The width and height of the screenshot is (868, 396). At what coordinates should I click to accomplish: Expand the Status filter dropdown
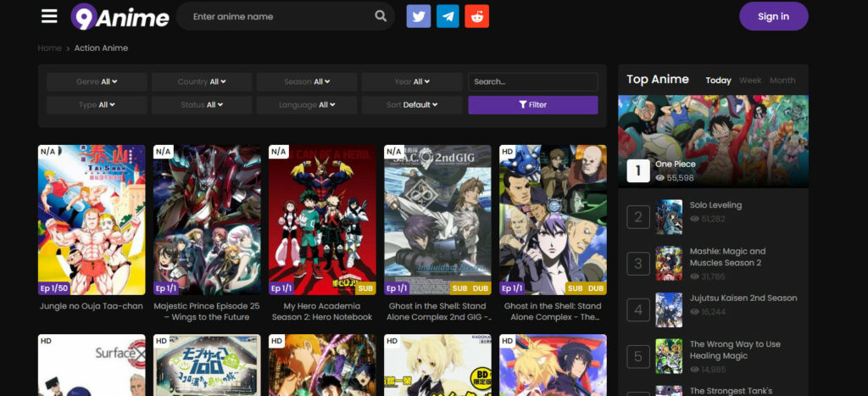click(202, 104)
